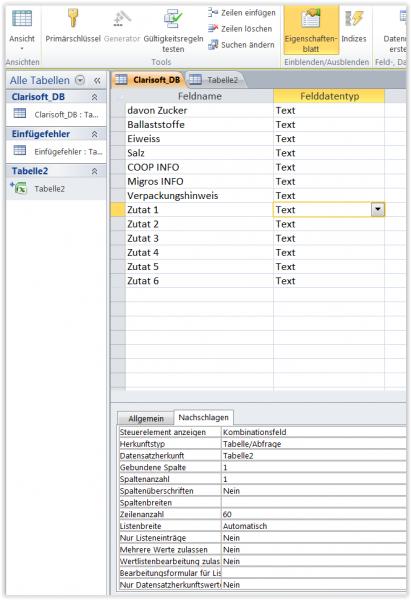The image size is (411, 600).
Task: Click the field name Zutat 5
Action: point(143,267)
